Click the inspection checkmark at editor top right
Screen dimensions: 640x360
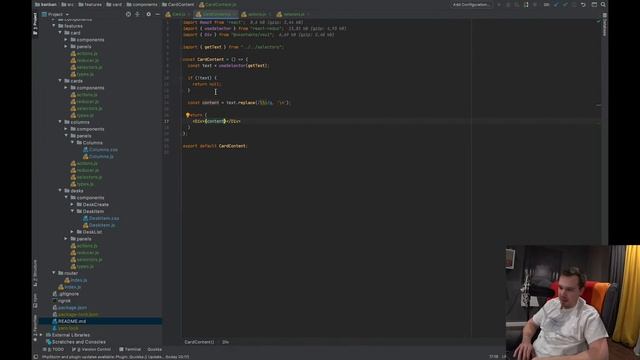(598, 21)
